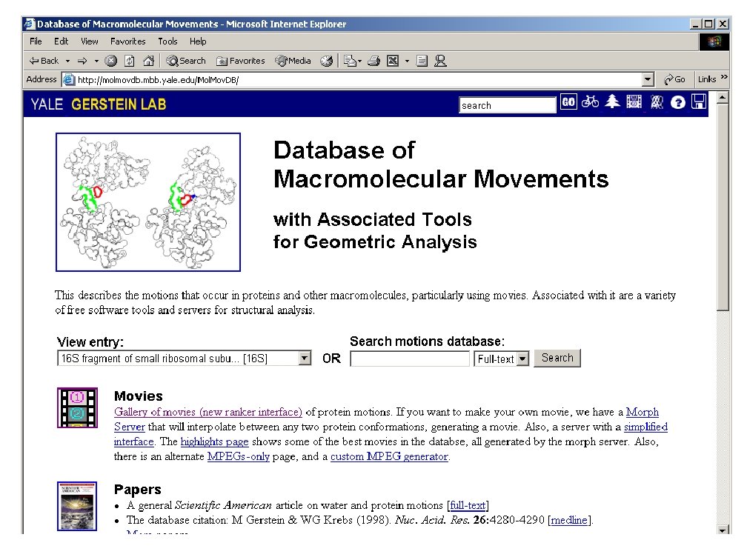Go to the Home page icon
Screen dimensions: 747x560
[149, 61]
